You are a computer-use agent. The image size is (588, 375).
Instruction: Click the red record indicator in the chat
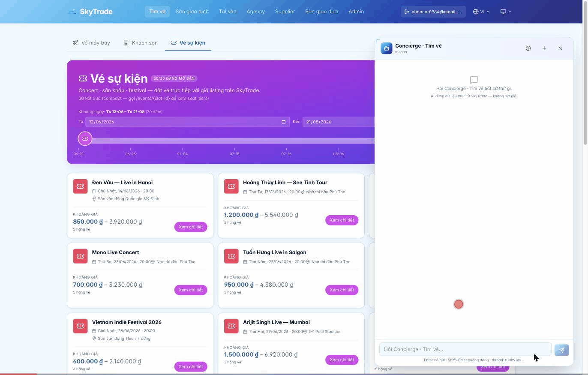point(459,304)
